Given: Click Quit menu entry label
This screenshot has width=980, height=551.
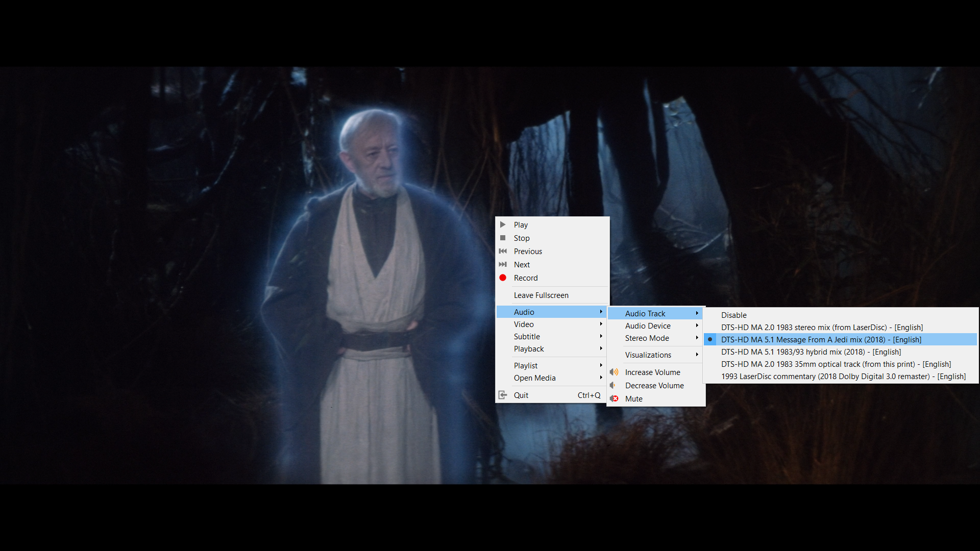Looking at the screenshot, I should [x=521, y=395].
